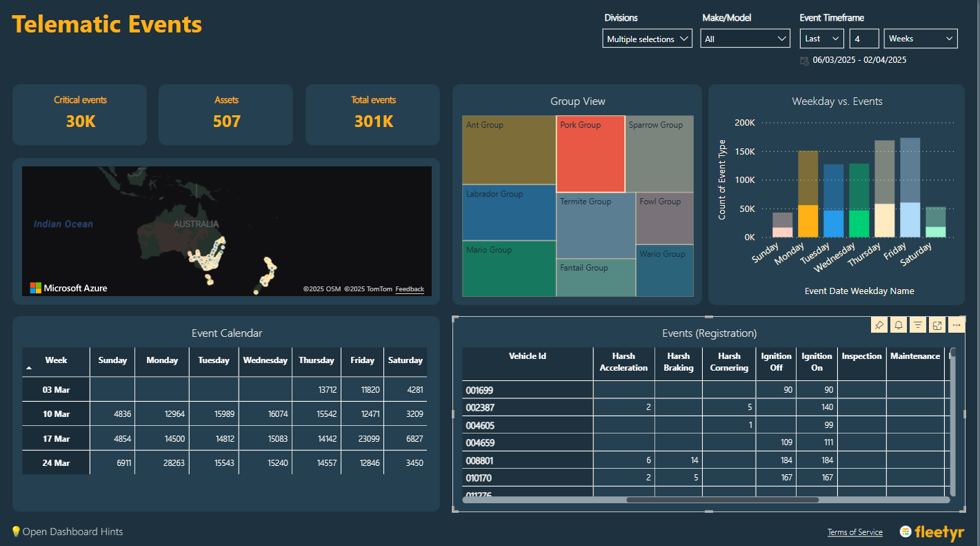The height and width of the screenshot is (546, 980).
Task: Open the Make/Model dropdown
Action: [745, 39]
